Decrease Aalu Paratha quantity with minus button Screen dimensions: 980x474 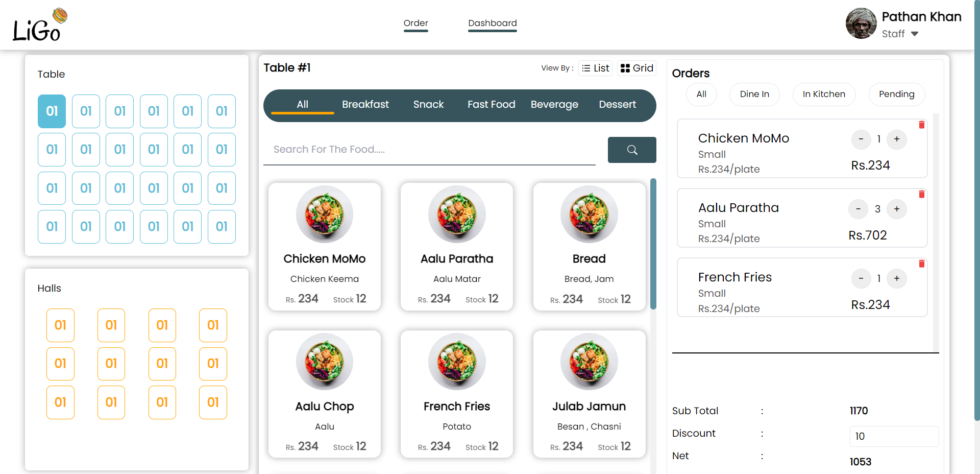pos(858,209)
